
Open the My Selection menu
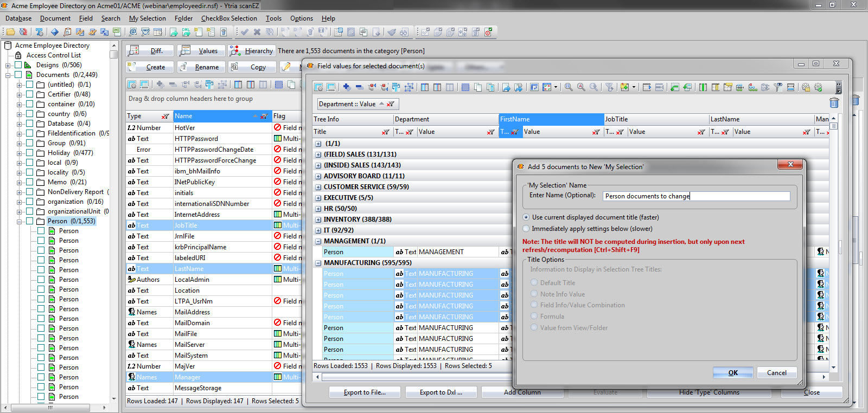coord(148,18)
